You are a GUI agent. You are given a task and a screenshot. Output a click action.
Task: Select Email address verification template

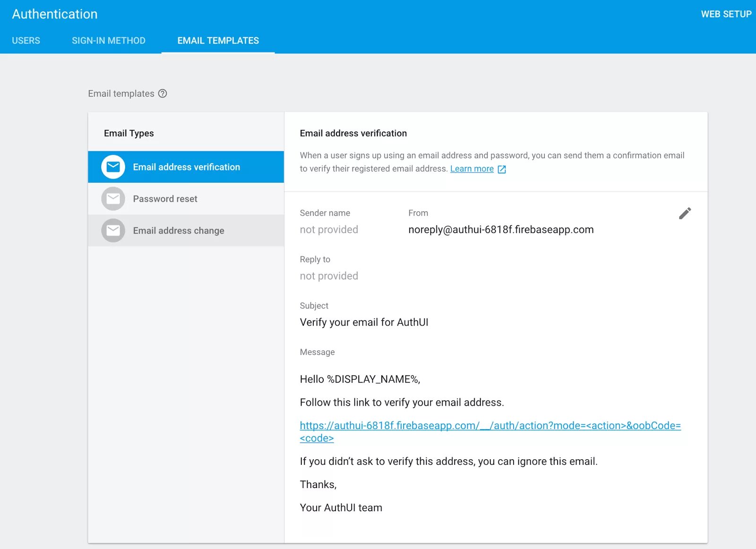pos(186,167)
